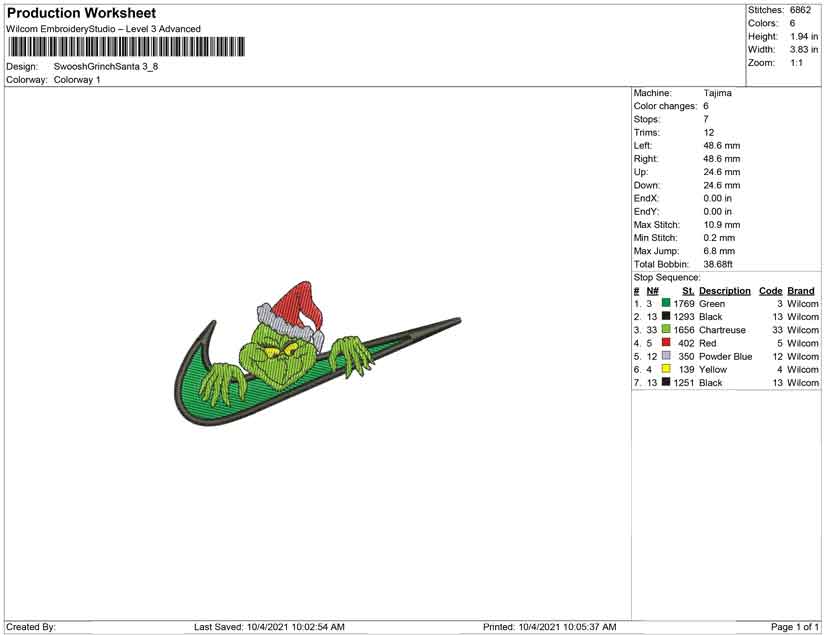Click the stitch count '402' in Red row
Viewport: 825px width, 635px height.
687,343
